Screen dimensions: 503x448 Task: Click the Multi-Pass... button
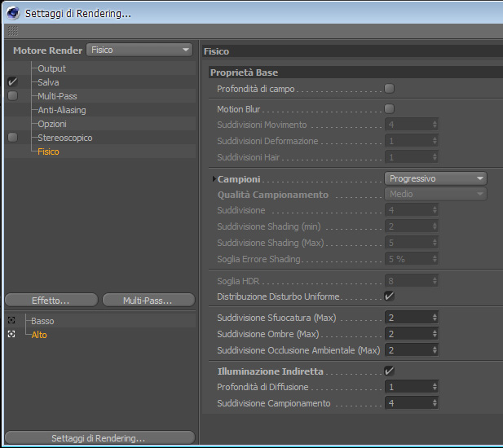148,301
